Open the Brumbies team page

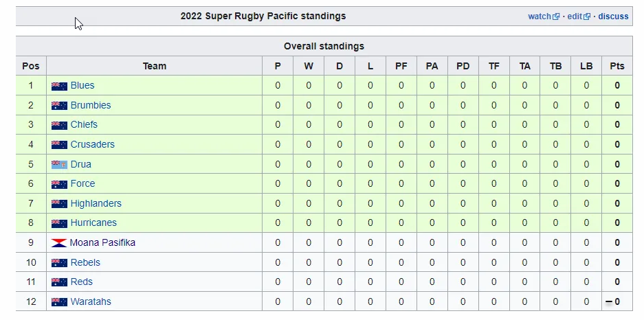pos(91,105)
